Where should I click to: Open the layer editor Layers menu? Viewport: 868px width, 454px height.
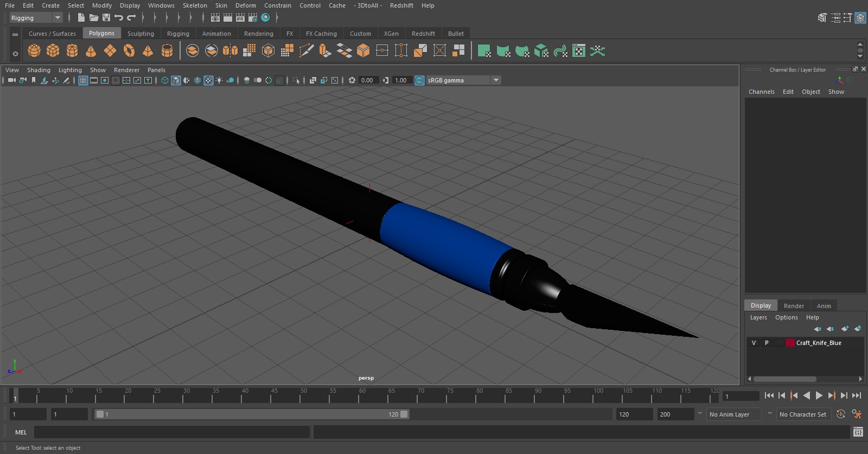pos(758,317)
